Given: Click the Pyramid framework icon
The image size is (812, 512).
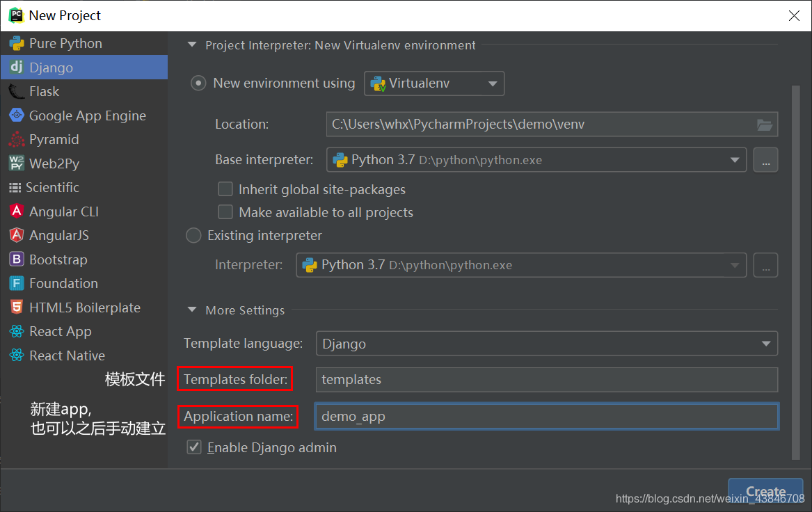Looking at the screenshot, I should pos(17,139).
